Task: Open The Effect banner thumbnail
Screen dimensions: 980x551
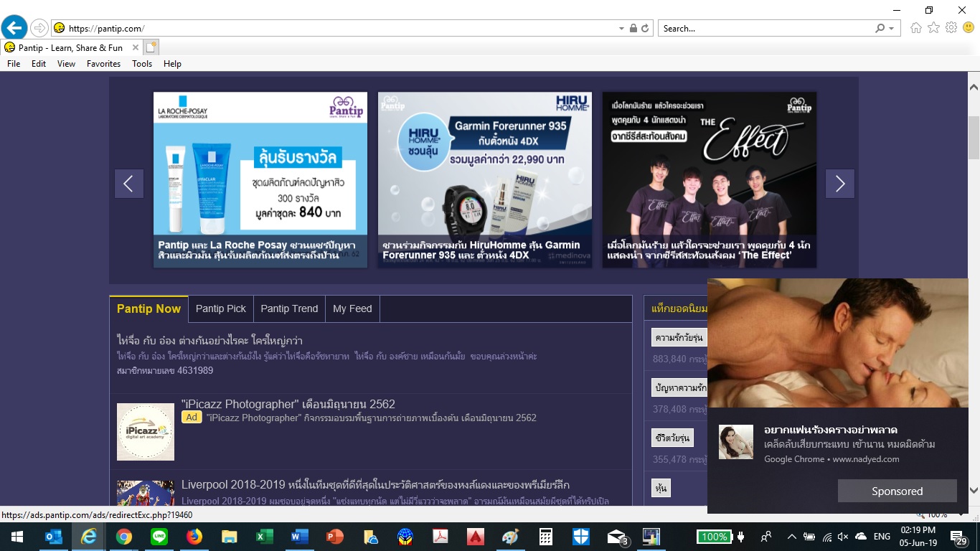Action: [x=710, y=179]
